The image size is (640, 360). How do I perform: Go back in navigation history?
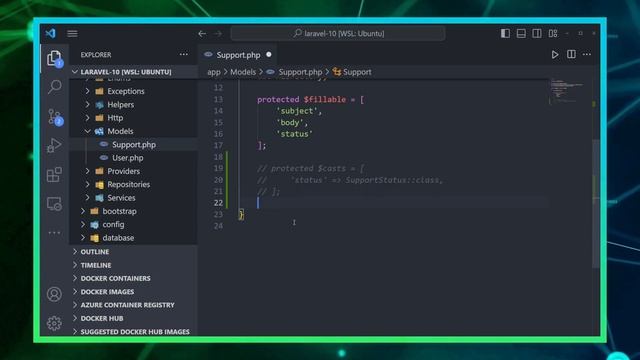202,33
